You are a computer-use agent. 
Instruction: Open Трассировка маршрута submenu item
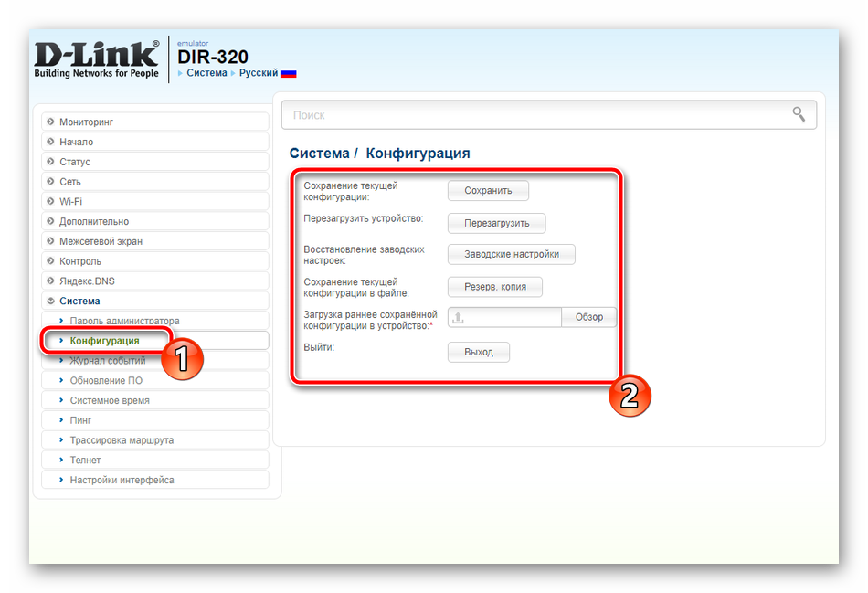click(x=155, y=440)
